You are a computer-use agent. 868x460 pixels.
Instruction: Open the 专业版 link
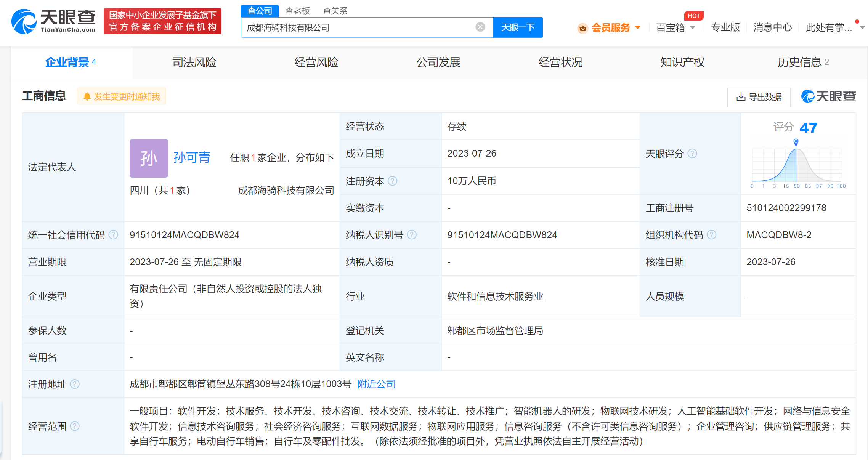point(725,27)
